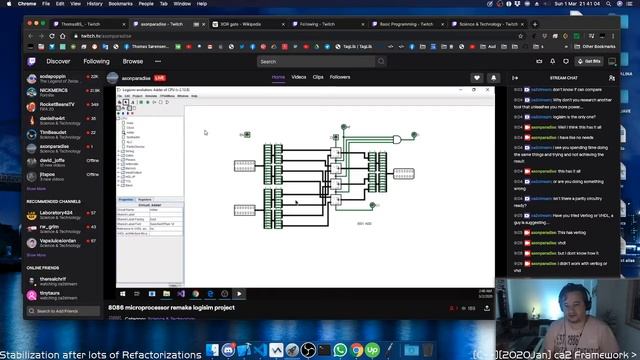Open the Twitch home logo
Screen dimensions: 640x360
pos(31,62)
